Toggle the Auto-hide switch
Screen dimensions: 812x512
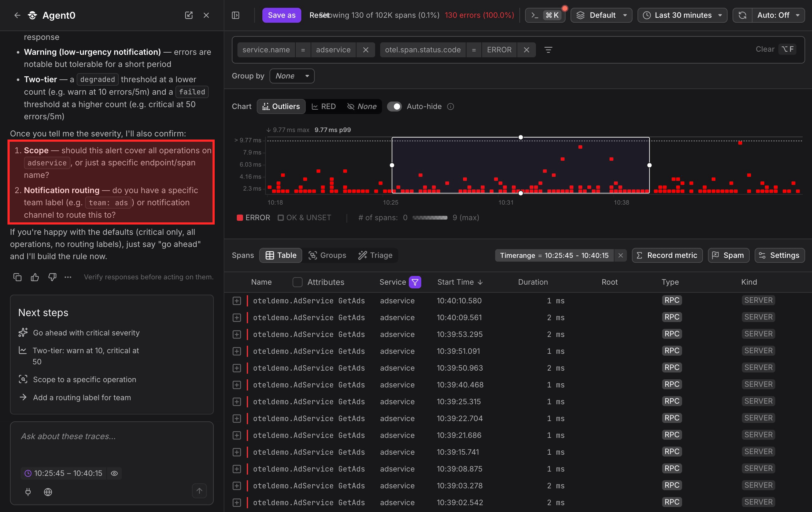coord(394,107)
